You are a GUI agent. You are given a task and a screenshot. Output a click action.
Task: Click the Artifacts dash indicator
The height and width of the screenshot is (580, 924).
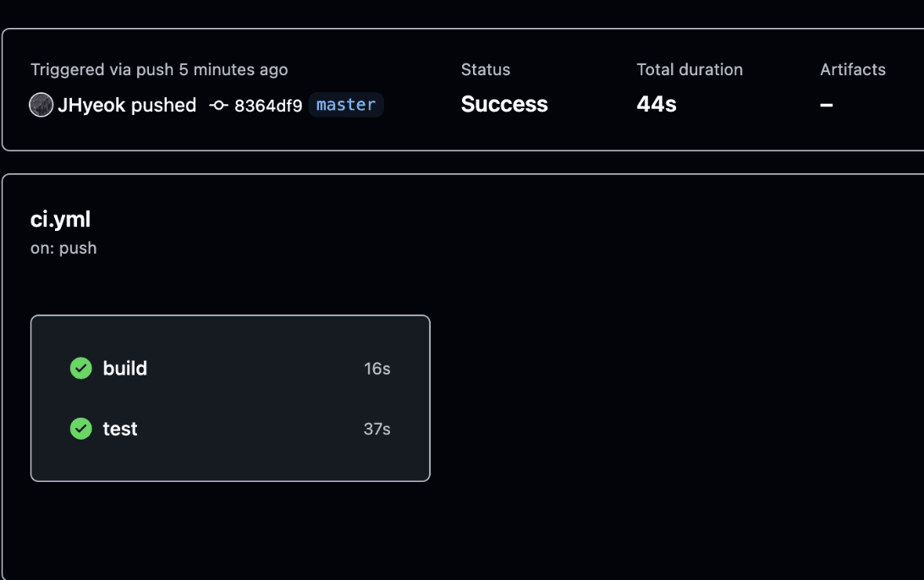click(825, 104)
